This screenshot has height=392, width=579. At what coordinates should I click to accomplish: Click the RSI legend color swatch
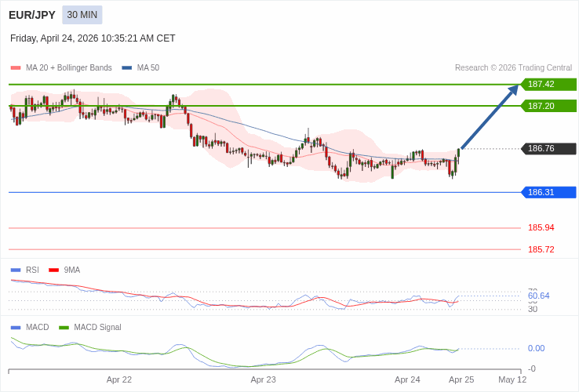(x=16, y=270)
